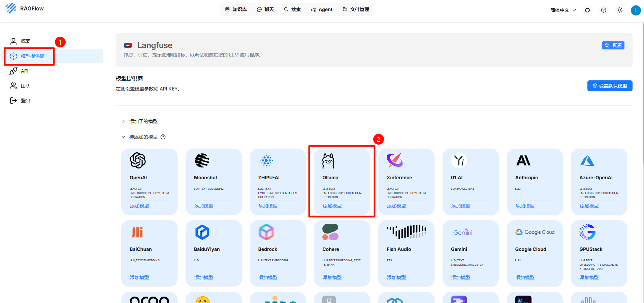This screenshot has height=303, width=644.
Task: Click 添加模型 on the BaiChuan card
Action: pyautogui.click(x=139, y=277)
